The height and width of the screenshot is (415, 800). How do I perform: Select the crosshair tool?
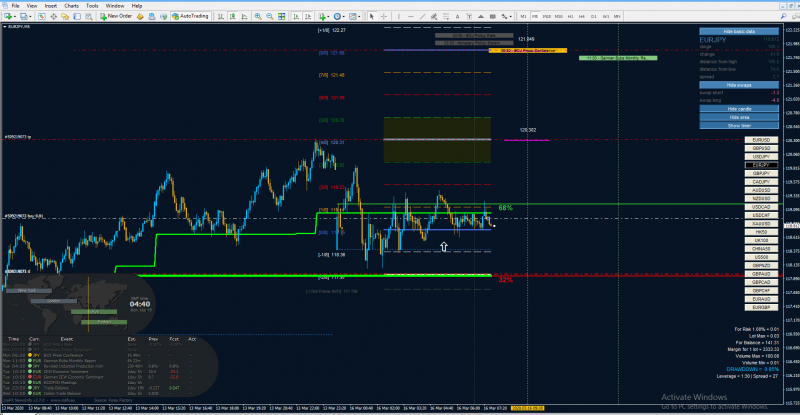384,16
